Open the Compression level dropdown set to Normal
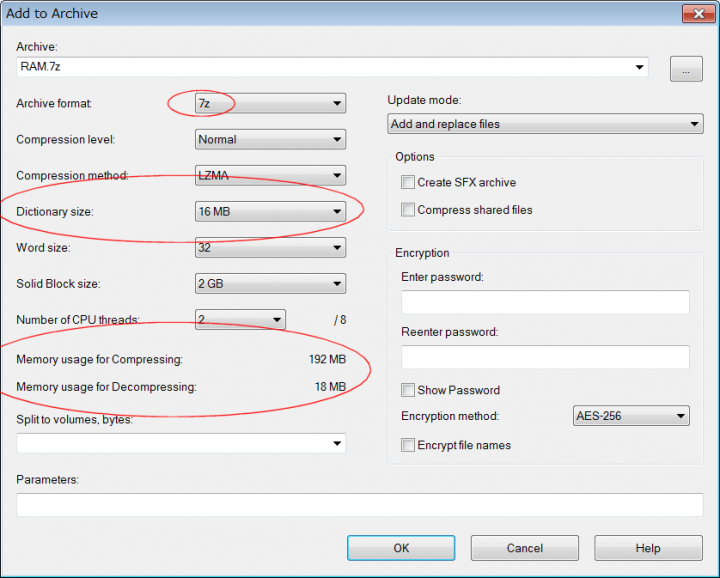 (270, 139)
